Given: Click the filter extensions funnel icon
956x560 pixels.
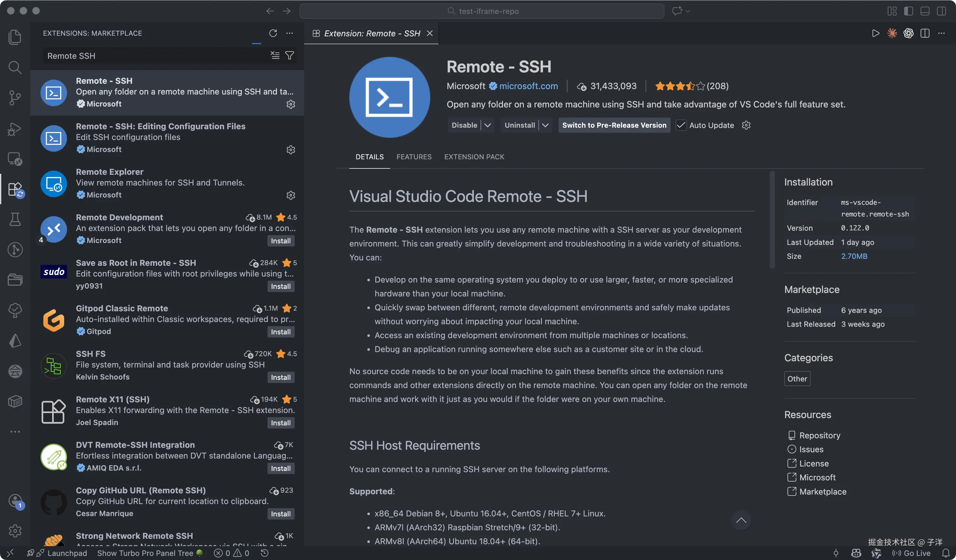Looking at the screenshot, I should pyautogui.click(x=290, y=56).
